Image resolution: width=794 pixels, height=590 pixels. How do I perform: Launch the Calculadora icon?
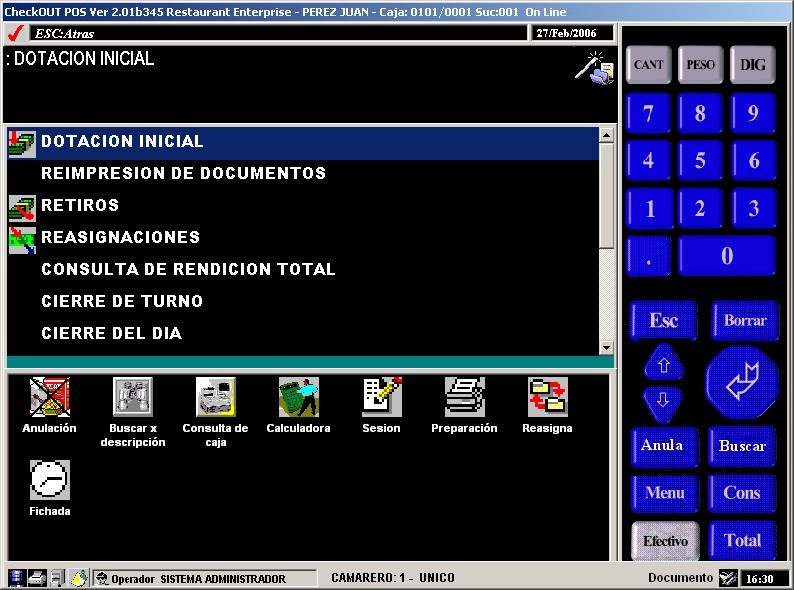[299, 397]
